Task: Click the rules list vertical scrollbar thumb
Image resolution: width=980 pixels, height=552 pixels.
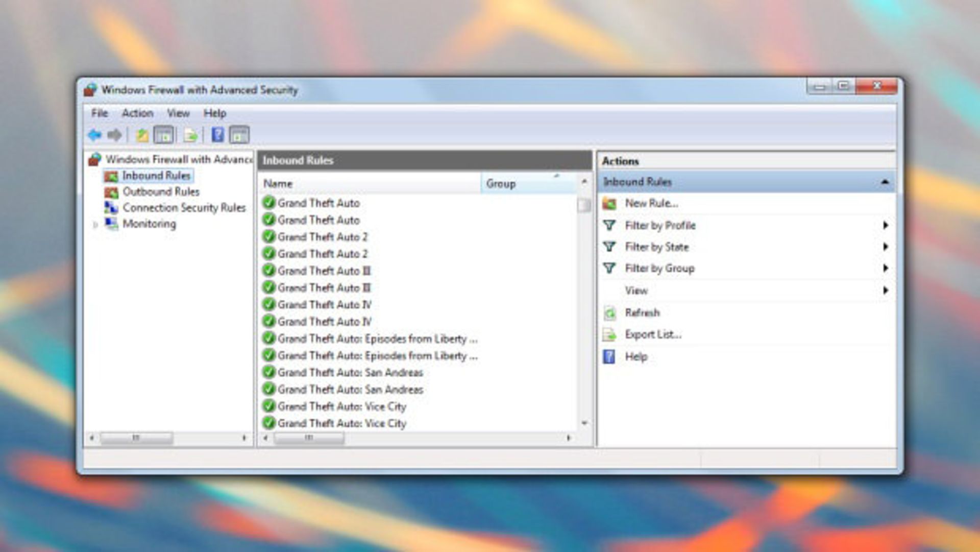Action: pyautogui.click(x=584, y=205)
